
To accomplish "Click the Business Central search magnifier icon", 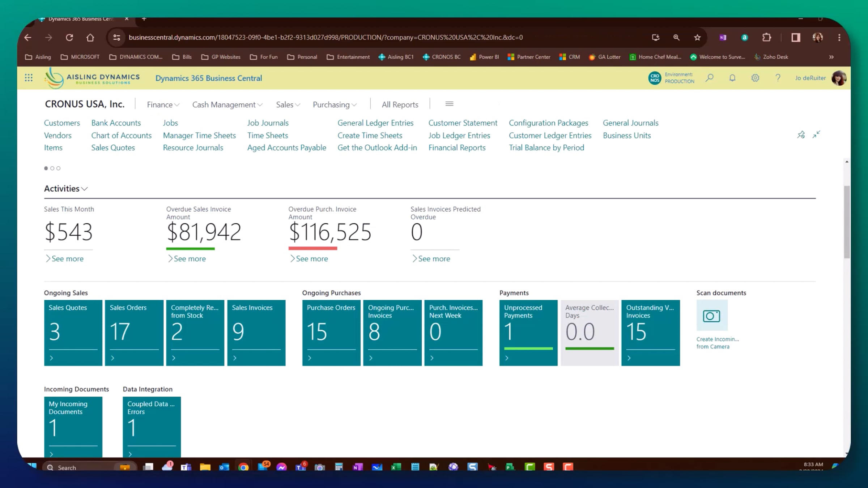I will (709, 78).
